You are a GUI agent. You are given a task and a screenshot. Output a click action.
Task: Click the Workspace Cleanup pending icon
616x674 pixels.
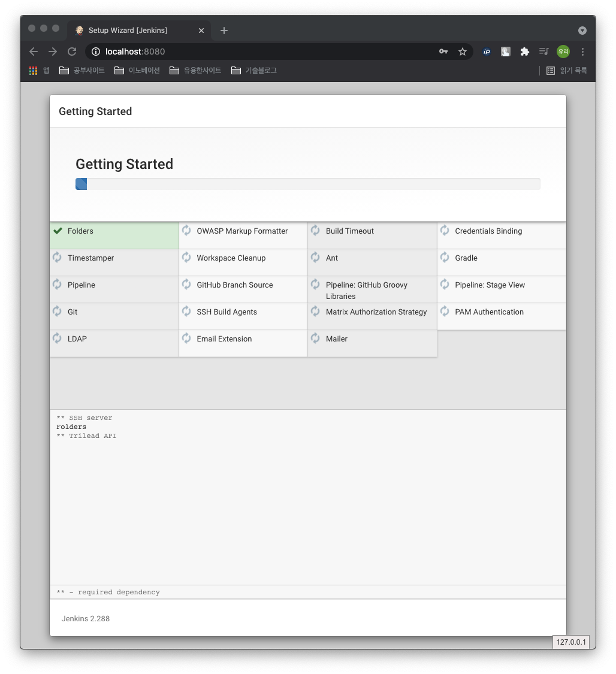click(x=186, y=258)
